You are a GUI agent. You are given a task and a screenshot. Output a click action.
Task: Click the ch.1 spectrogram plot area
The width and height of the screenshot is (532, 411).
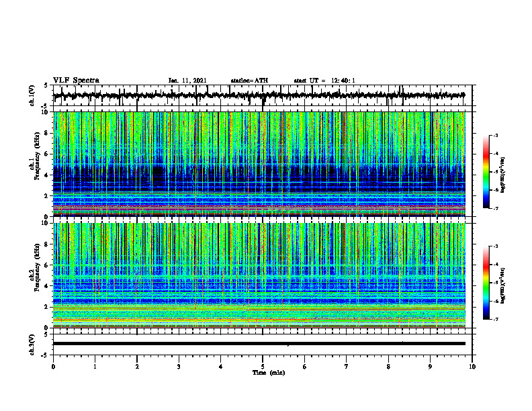[x=259, y=164]
